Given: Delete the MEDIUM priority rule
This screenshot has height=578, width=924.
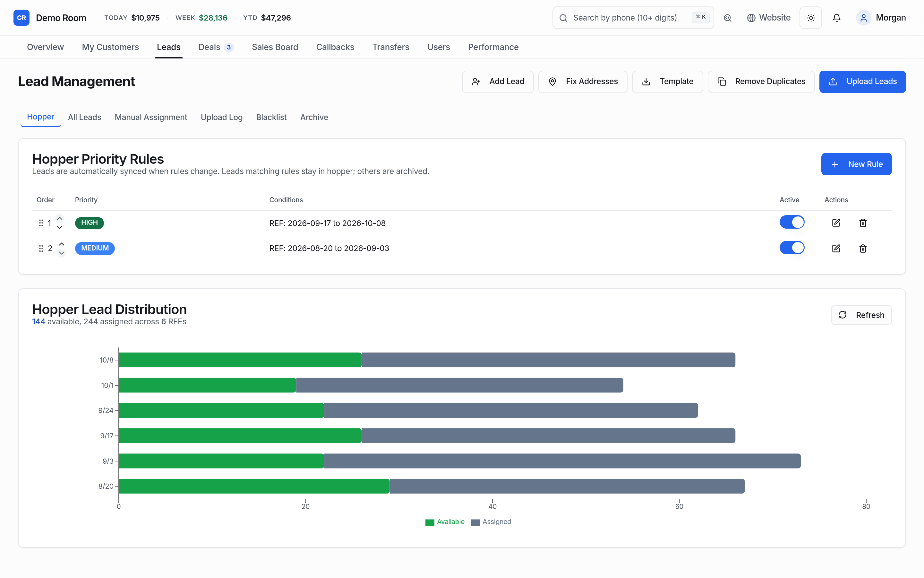Looking at the screenshot, I should (x=863, y=249).
